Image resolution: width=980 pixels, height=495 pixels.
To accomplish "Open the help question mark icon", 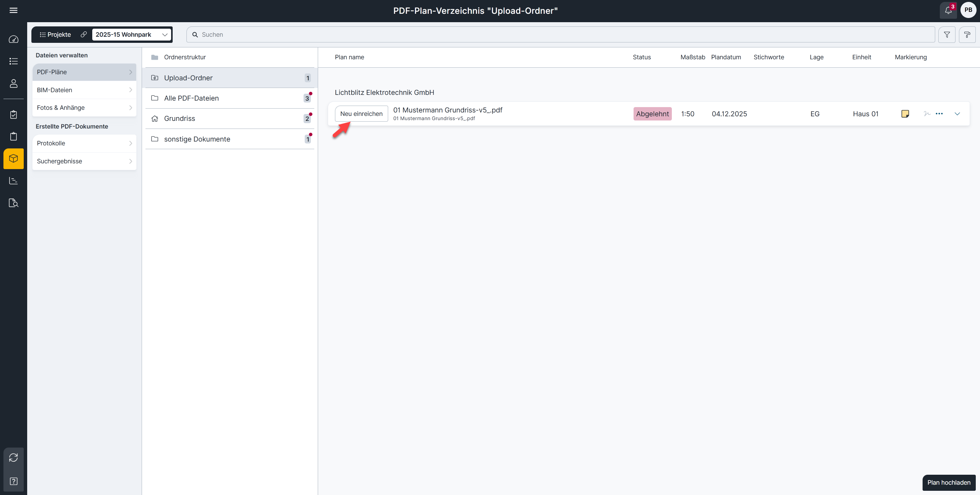I will pyautogui.click(x=13, y=481).
